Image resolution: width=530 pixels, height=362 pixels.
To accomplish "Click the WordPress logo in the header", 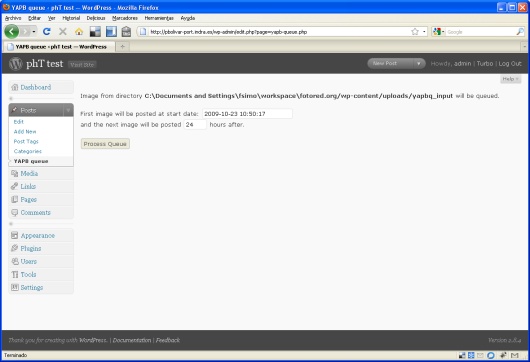I will [x=16, y=64].
